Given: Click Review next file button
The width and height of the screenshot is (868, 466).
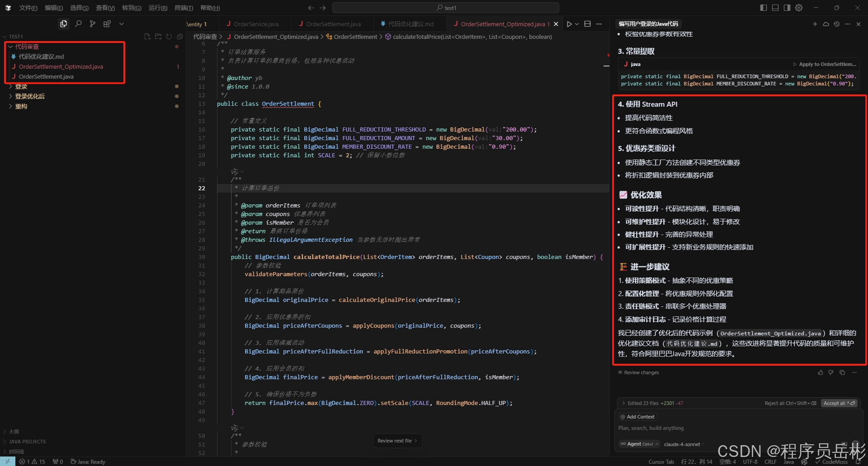Looking at the screenshot, I should [x=397, y=441].
